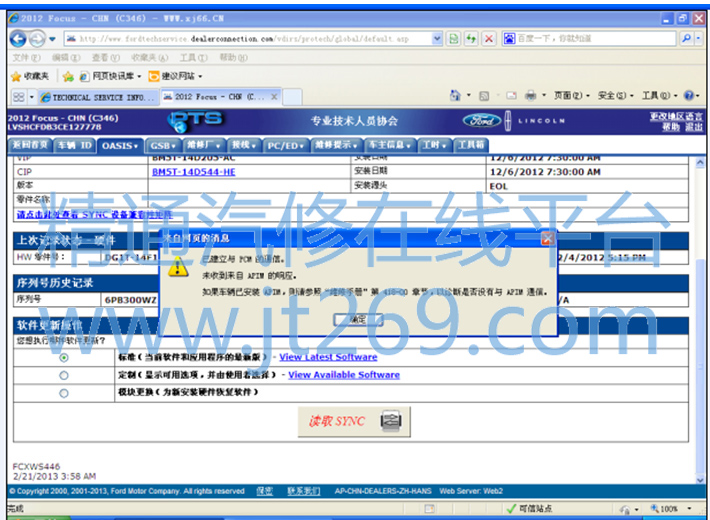Open the 建议网站 suggested sites item
710x520 pixels.
point(175,76)
